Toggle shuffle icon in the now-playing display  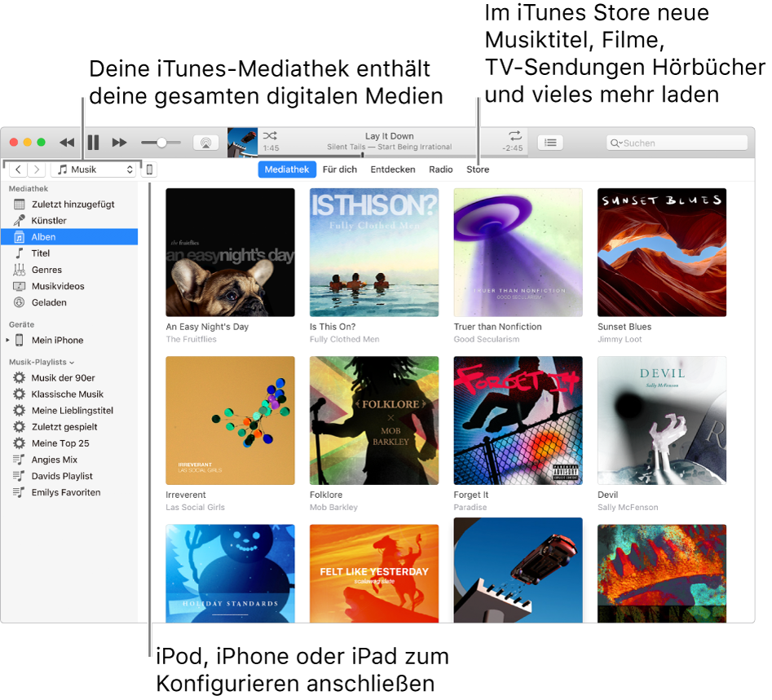[270, 135]
